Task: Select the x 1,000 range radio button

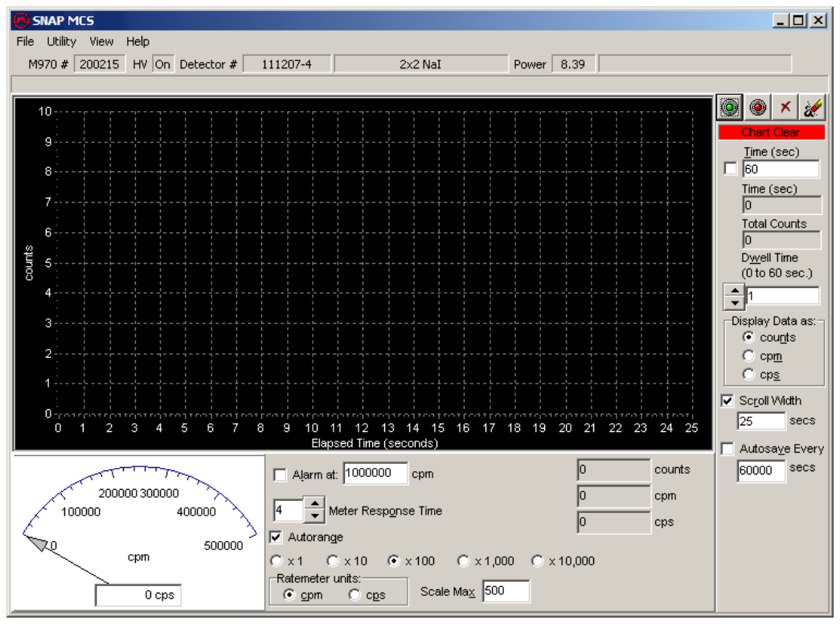Action: (x=463, y=560)
